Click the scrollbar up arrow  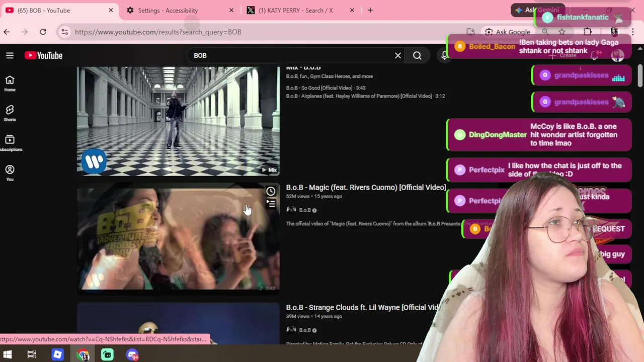[x=640, y=48]
